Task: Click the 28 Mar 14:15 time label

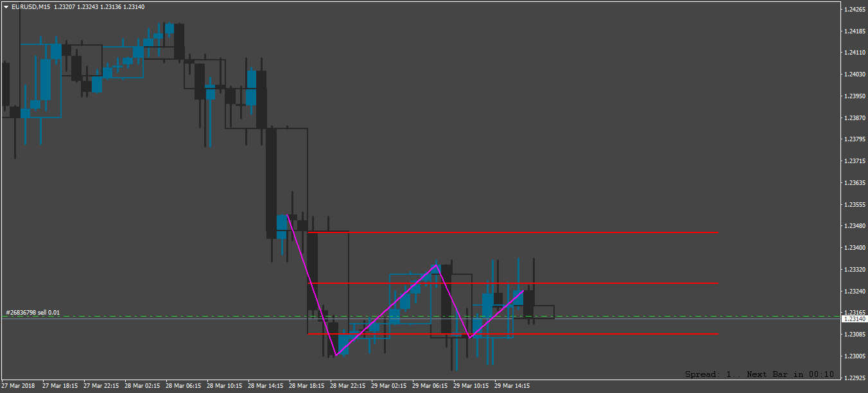Action: coord(266,387)
